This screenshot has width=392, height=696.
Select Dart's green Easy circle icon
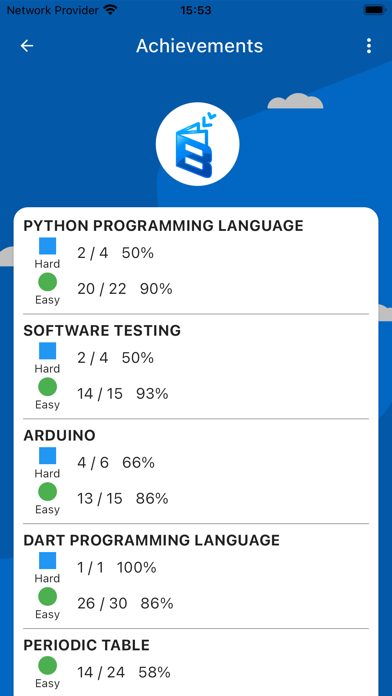pos(48,596)
